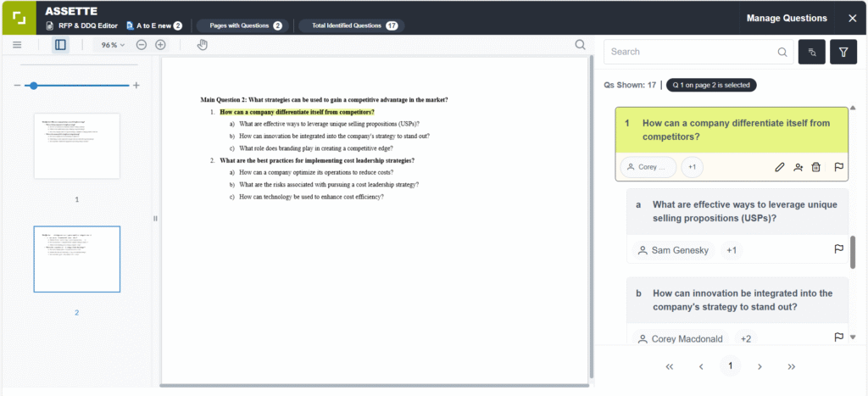868x396 pixels.
Task: Click question list scrollbar up arrow
Action: [x=853, y=108]
